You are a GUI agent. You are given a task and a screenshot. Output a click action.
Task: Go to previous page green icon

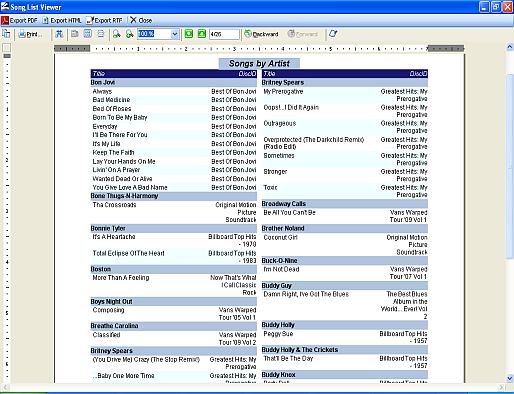click(x=189, y=34)
